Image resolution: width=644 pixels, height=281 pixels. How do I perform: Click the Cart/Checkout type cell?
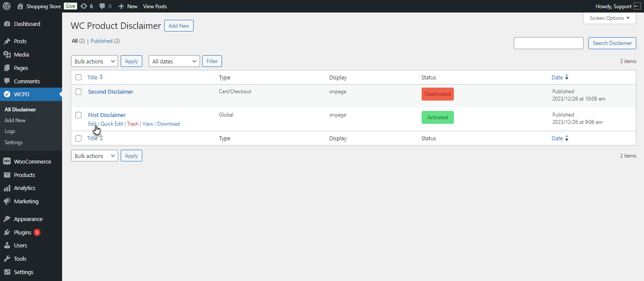(235, 92)
